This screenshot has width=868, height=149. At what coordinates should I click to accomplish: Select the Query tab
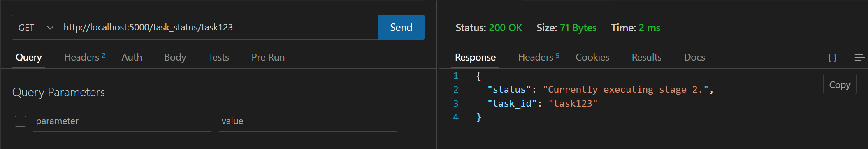28,57
